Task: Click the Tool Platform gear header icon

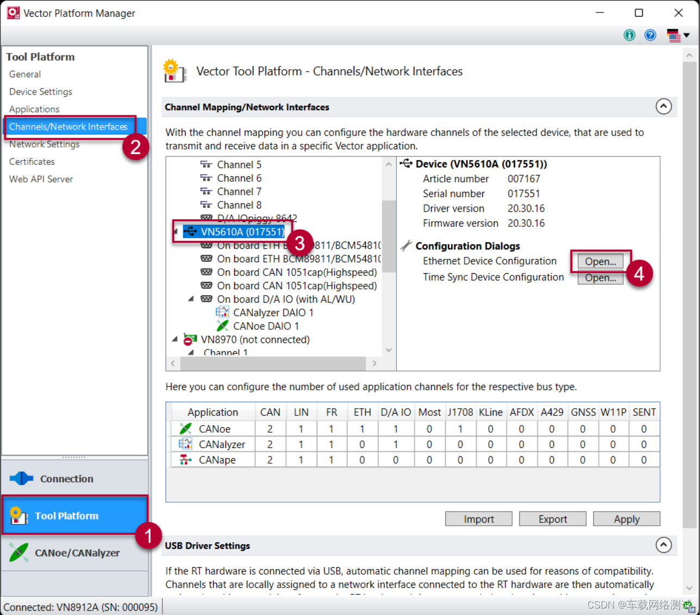Action: pos(175,71)
